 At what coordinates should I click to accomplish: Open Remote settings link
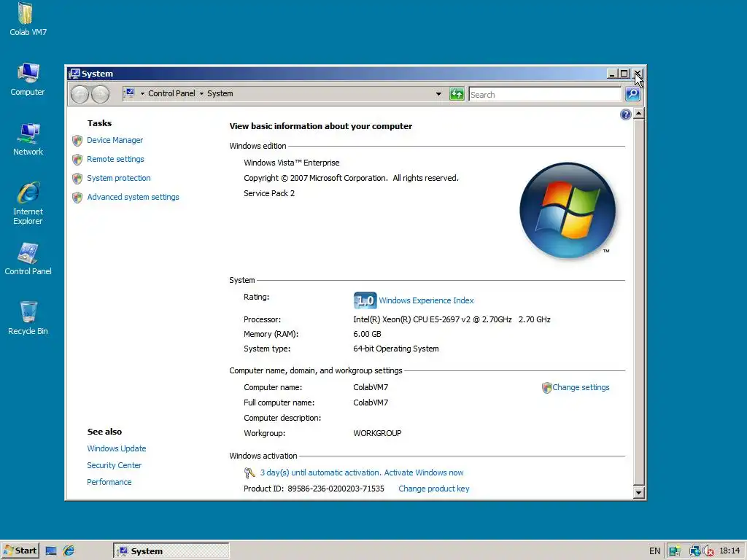click(115, 159)
